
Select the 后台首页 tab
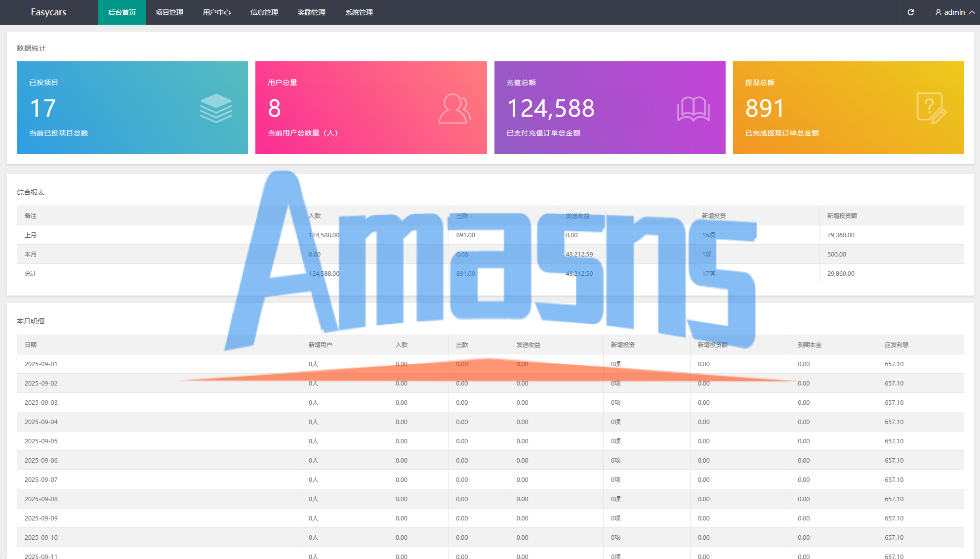pos(122,12)
